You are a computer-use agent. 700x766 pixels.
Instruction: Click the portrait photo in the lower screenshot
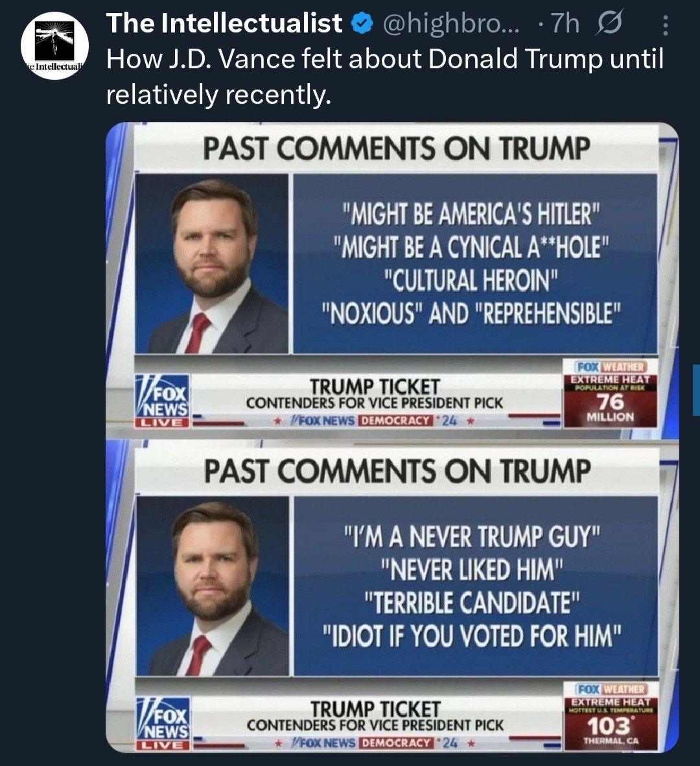213,587
